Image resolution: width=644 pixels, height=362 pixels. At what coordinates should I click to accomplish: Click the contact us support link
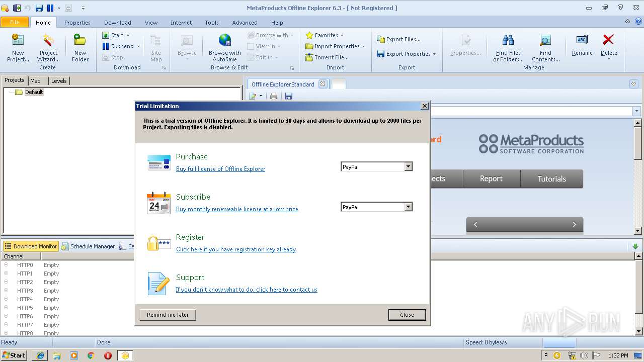247,290
